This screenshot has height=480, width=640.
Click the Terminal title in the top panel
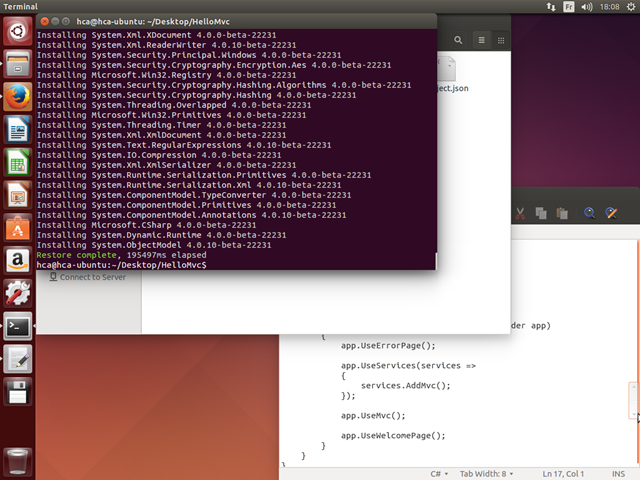20,7
